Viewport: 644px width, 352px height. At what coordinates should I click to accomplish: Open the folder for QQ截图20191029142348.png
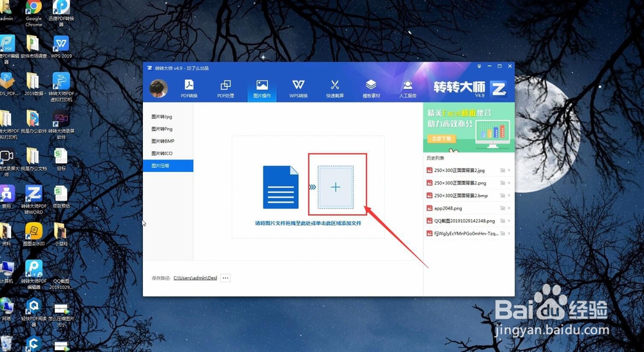[x=502, y=221]
